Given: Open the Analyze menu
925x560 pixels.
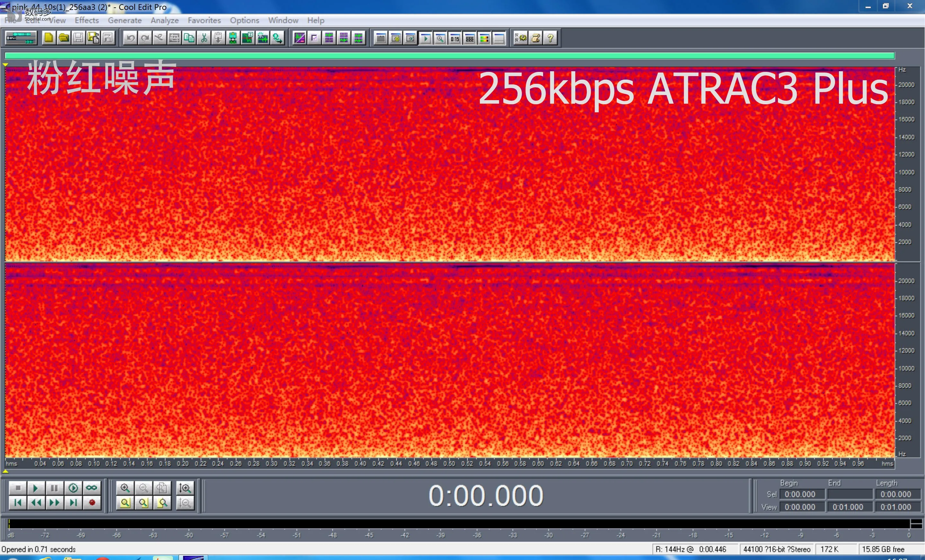Looking at the screenshot, I should 164,20.
